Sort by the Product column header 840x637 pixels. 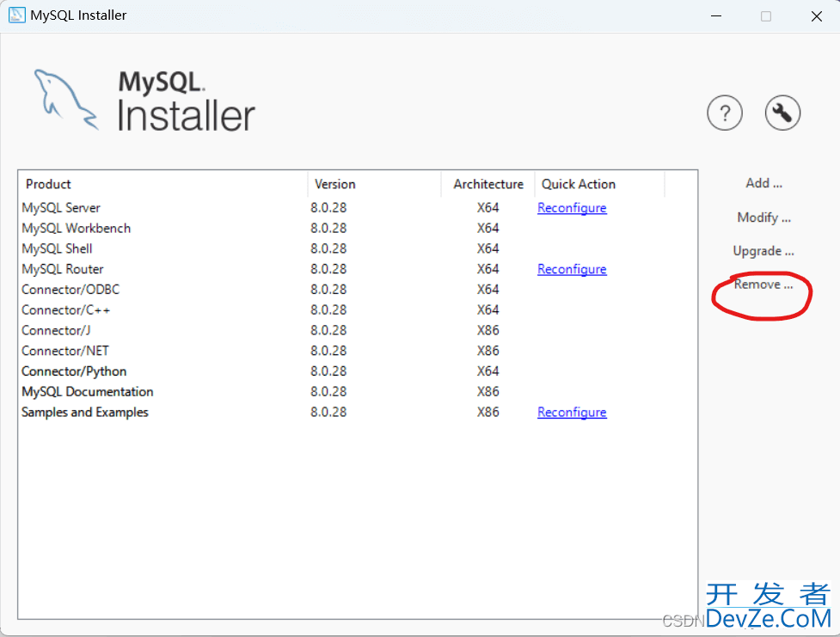tap(162, 184)
